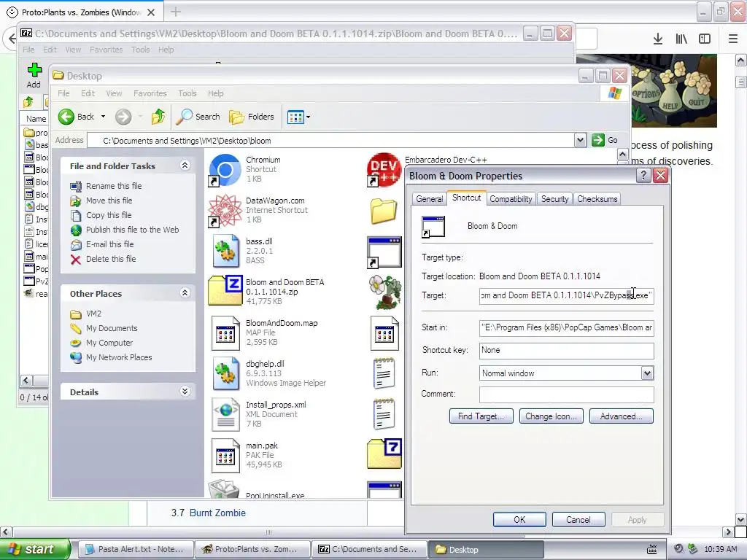Open Favorites menu in Desktop window
Viewport: 747px width, 560px height.
[150, 93]
